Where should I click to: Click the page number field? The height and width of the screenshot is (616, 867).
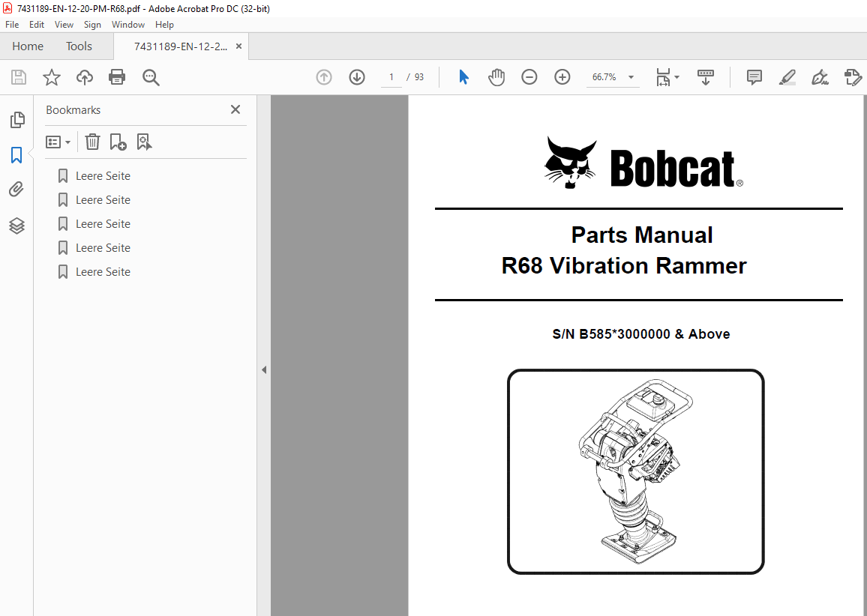(391, 77)
